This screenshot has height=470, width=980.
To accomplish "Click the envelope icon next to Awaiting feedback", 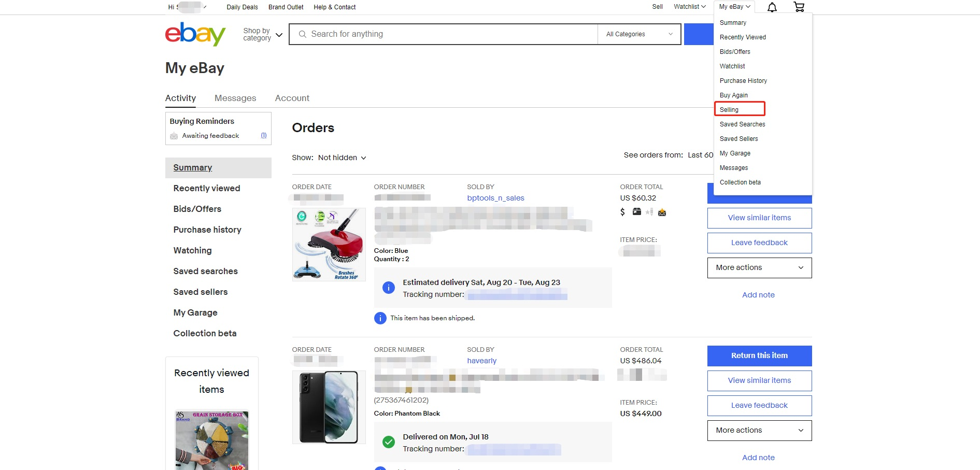I will (x=174, y=136).
